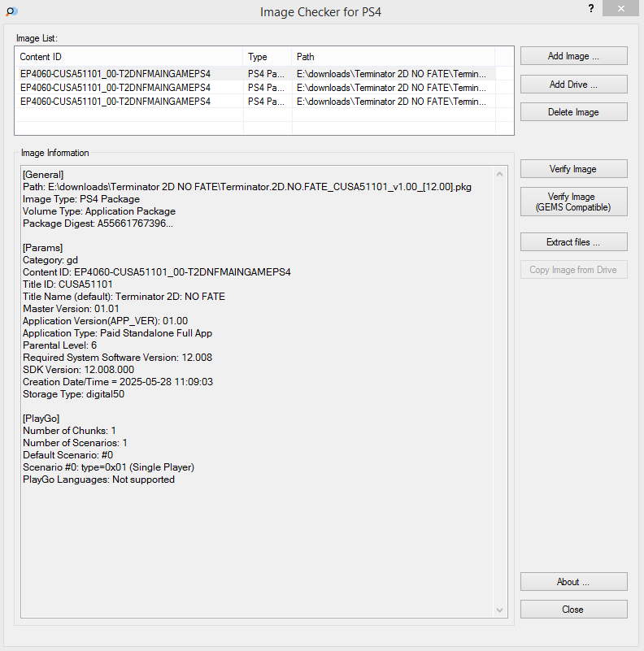This screenshot has height=651, width=644.
Task: Click 'Package Digest: A55661767396...' text
Action: pyautogui.click(x=98, y=224)
